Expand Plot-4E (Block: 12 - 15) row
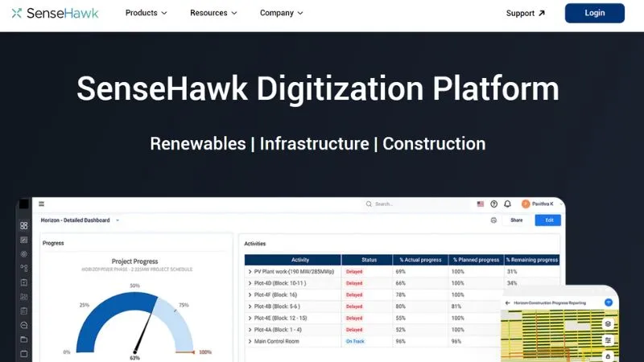The width and height of the screenshot is (644, 362). pyautogui.click(x=250, y=318)
